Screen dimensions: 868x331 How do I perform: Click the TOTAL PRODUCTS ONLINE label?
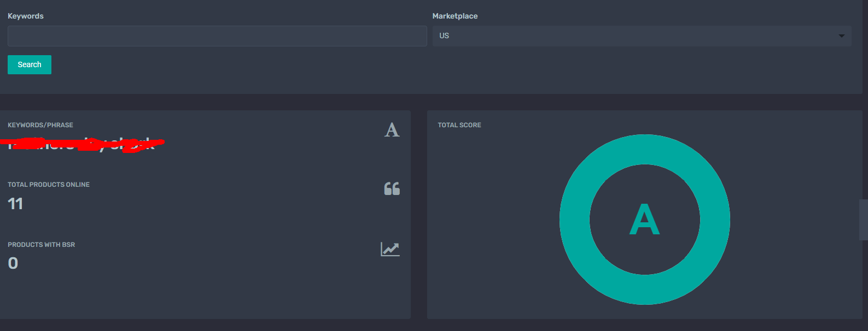click(49, 185)
